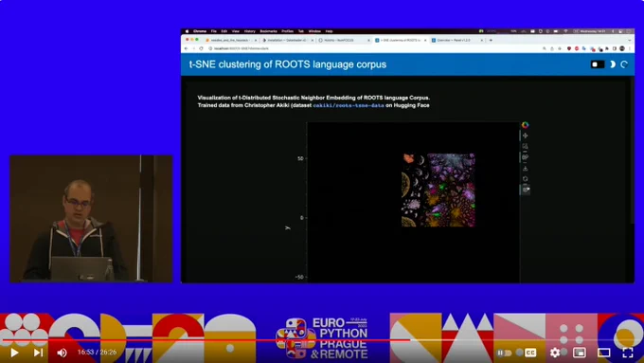Click the browser back arrow
Image resolution: width=644 pixels, height=363 pixels.
click(x=186, y=48)
